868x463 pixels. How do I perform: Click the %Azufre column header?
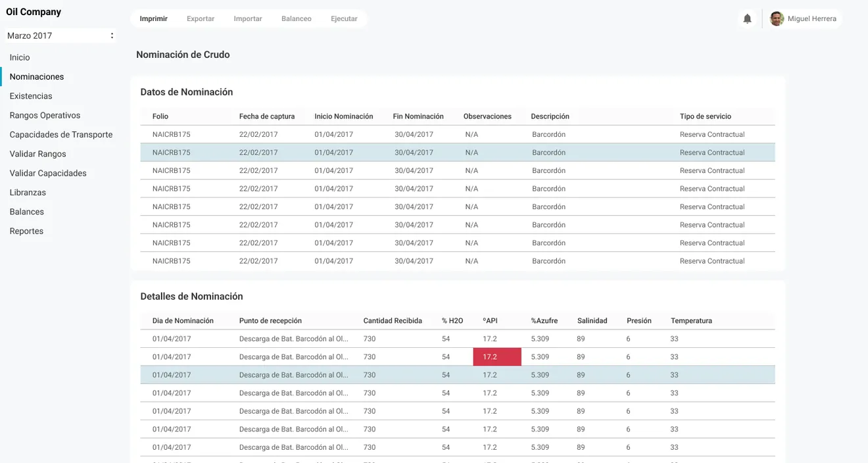coord(544,321)
